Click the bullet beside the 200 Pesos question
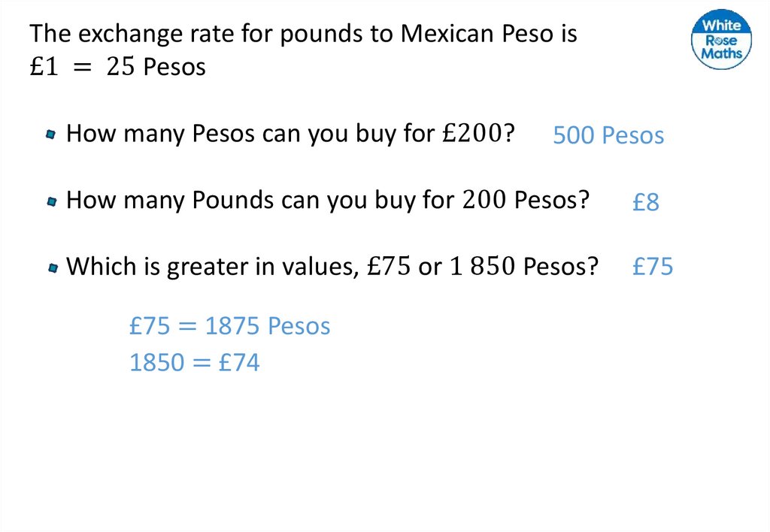 [x=51, y=201]
